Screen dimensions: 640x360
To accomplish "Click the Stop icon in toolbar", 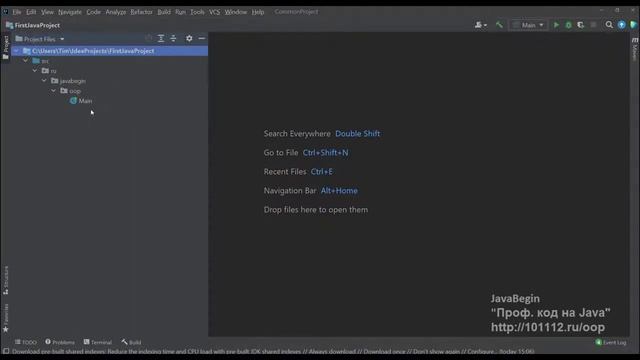I will [593, 25].
